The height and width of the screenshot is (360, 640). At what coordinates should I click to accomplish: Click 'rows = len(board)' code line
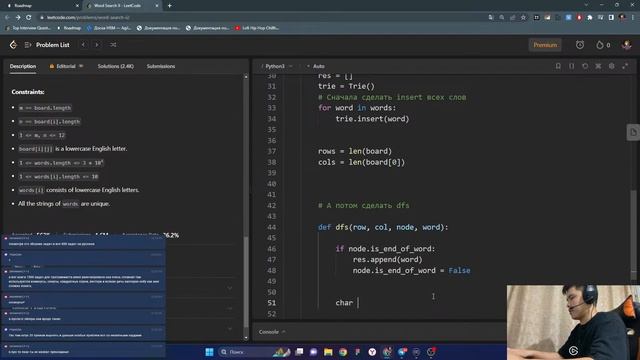tap(355, 151)
